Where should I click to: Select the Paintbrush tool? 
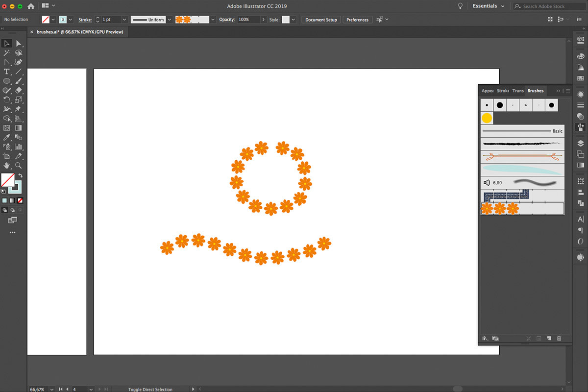[x=19, y=81]
